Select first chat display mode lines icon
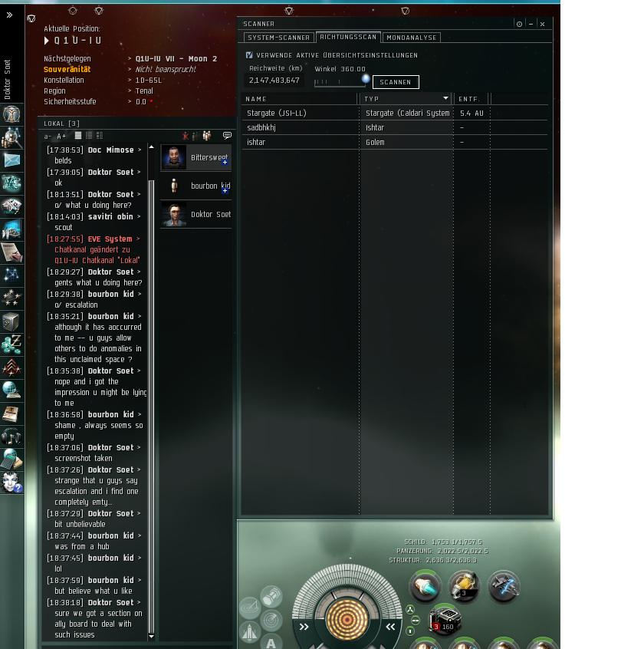The image size is (644, 649). click(x=77, y=135)
